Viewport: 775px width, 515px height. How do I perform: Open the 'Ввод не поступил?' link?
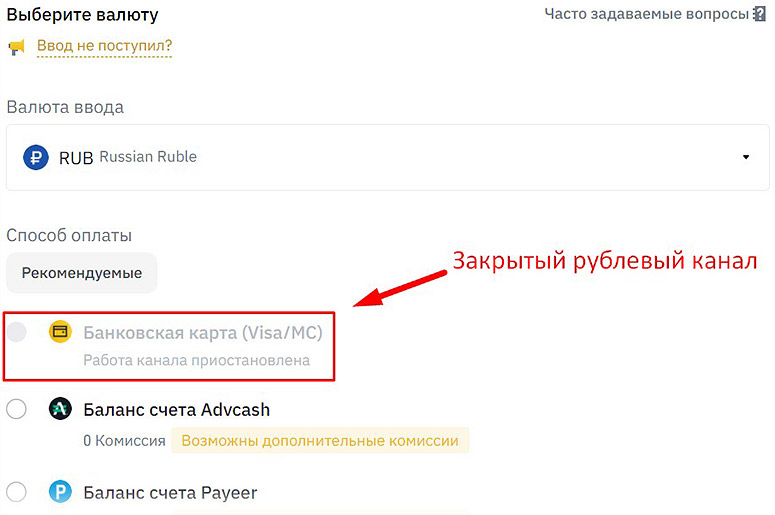tap(104, 45)
